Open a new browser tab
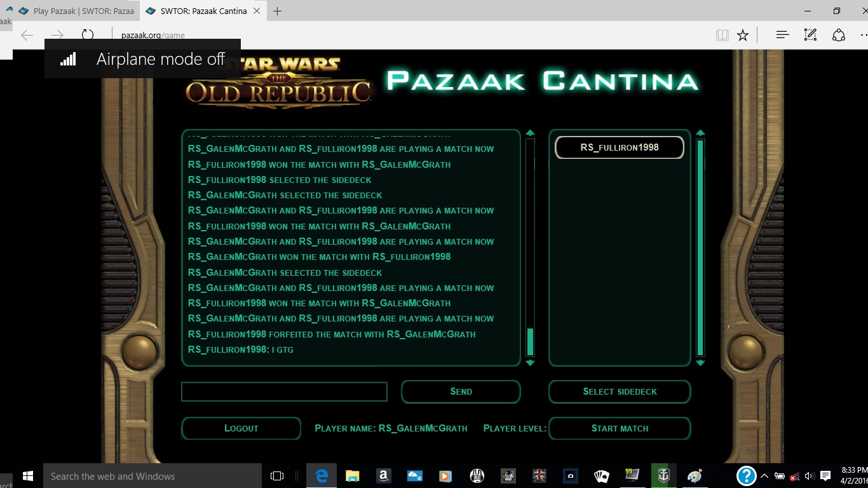 pyautogui.click(x=277, y=11)
